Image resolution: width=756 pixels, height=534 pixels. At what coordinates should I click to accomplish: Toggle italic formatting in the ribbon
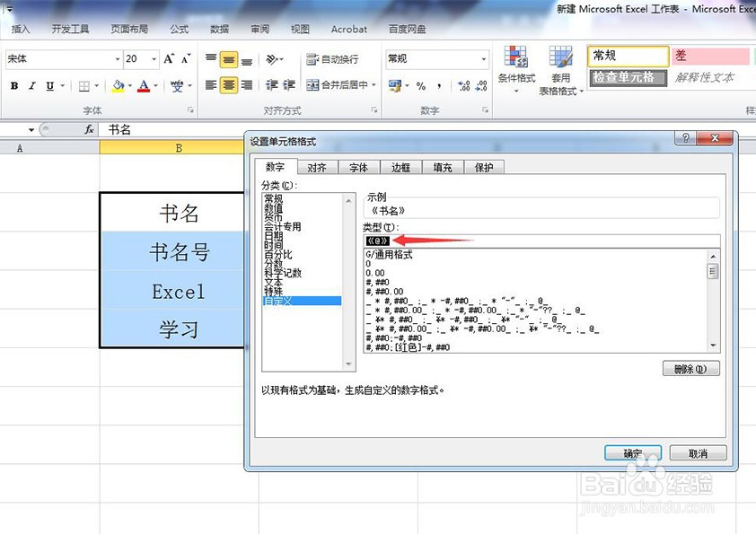pyautogui.click(x=31, y=86)
